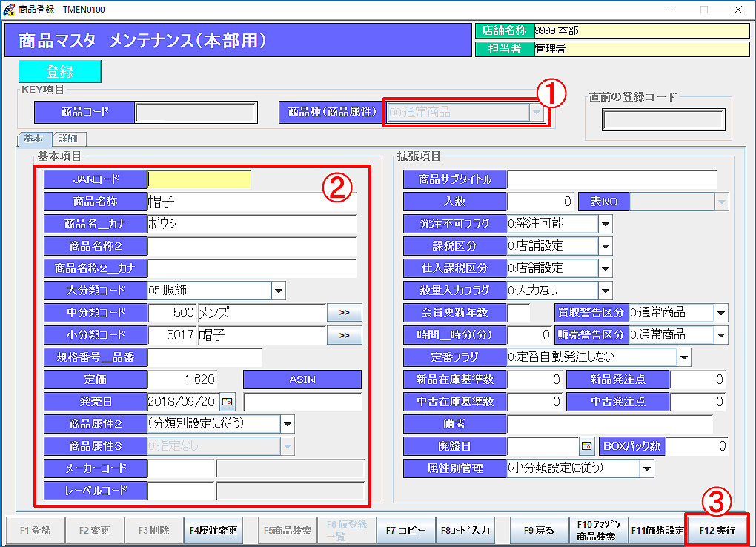
Task: Click the ASIN text field beside 発売日
Action: 302,402
